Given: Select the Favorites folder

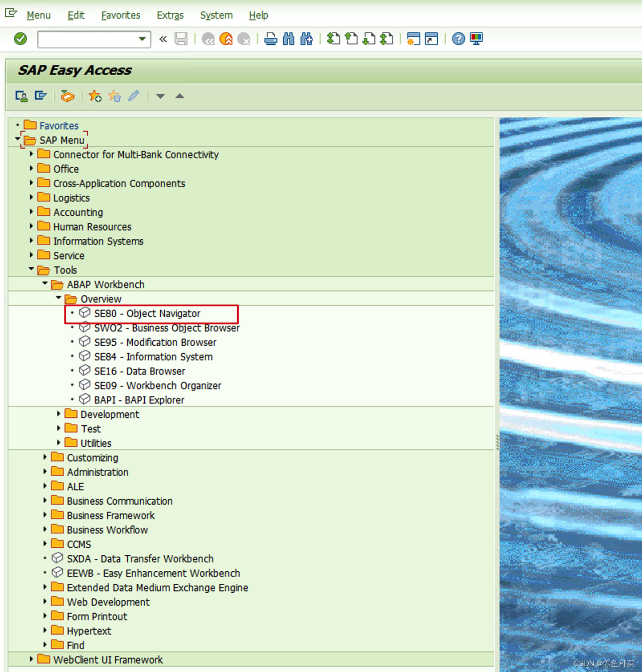Looking at the screenshot, I should click(x=59, y=126).
